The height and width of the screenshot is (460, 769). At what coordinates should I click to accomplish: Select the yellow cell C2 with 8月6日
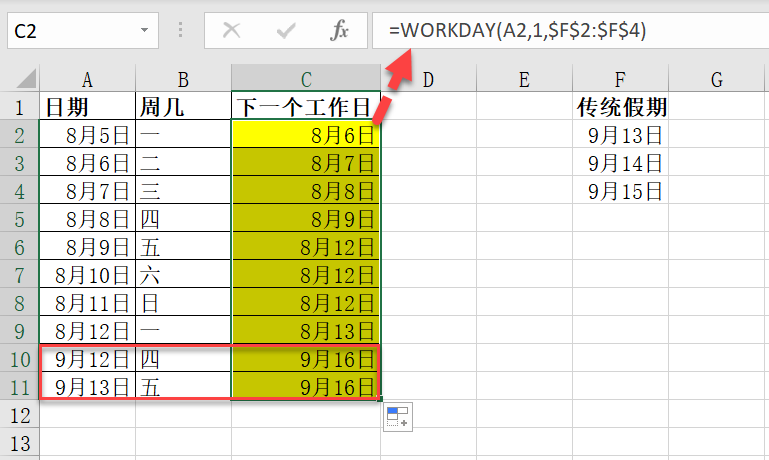pos(305,134)
